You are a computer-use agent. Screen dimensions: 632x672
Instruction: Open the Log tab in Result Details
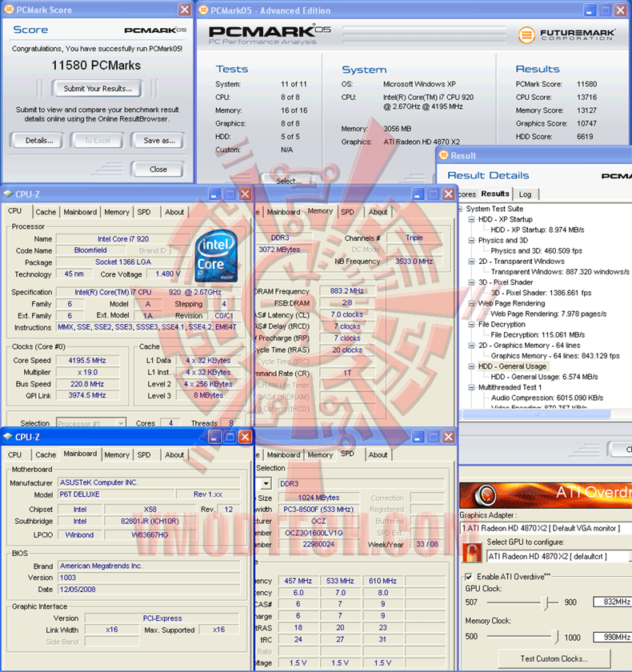tap(525, 194)
